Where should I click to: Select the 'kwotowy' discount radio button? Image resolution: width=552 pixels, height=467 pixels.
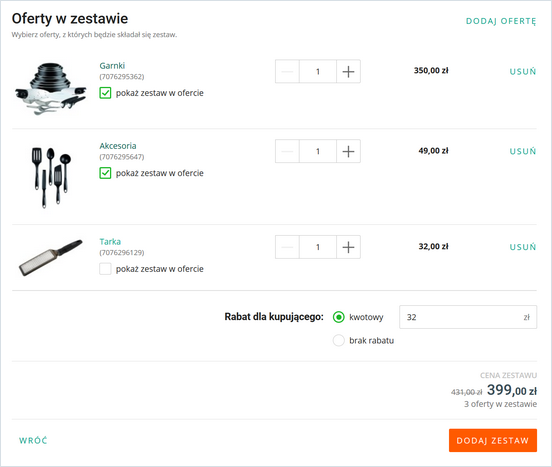339,317
